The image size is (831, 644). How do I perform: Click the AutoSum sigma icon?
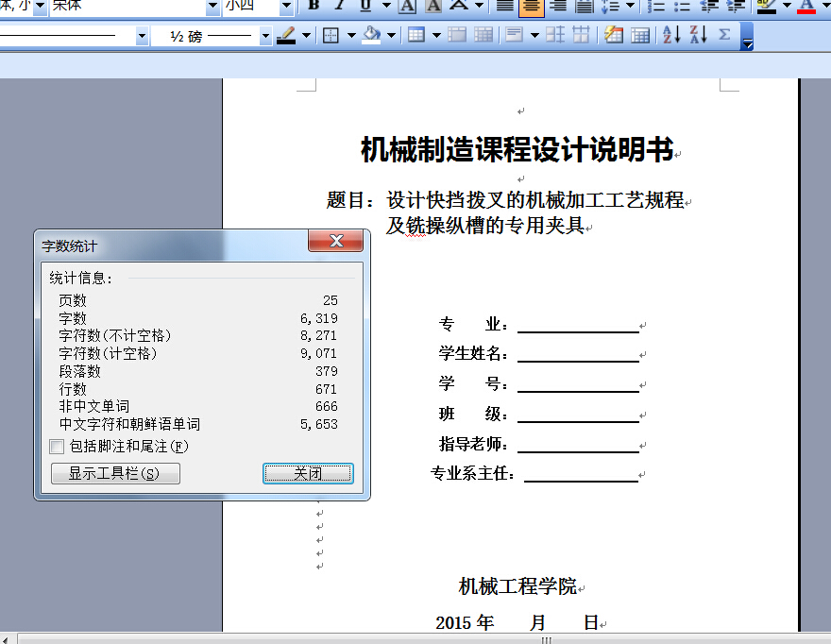(724, 36)
